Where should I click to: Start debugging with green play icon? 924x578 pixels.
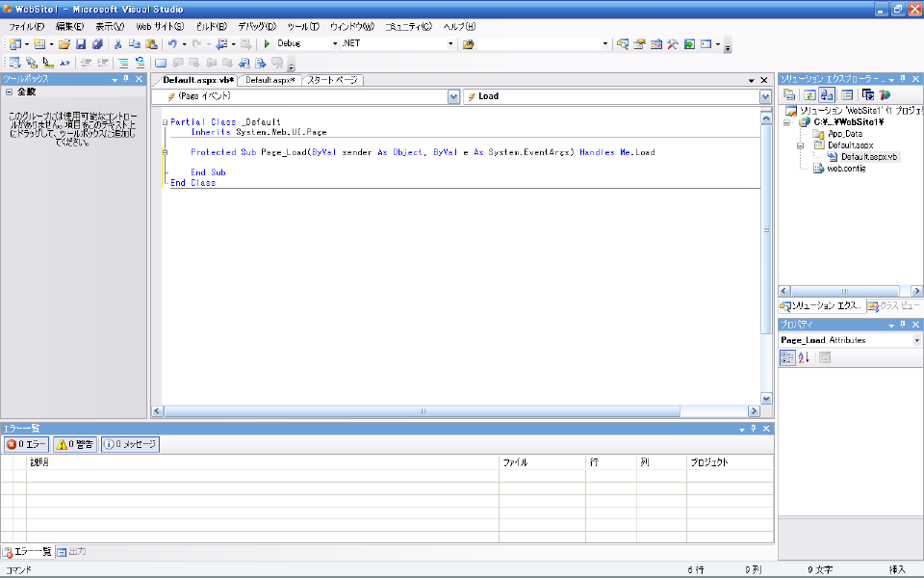(x=267, y=43)
